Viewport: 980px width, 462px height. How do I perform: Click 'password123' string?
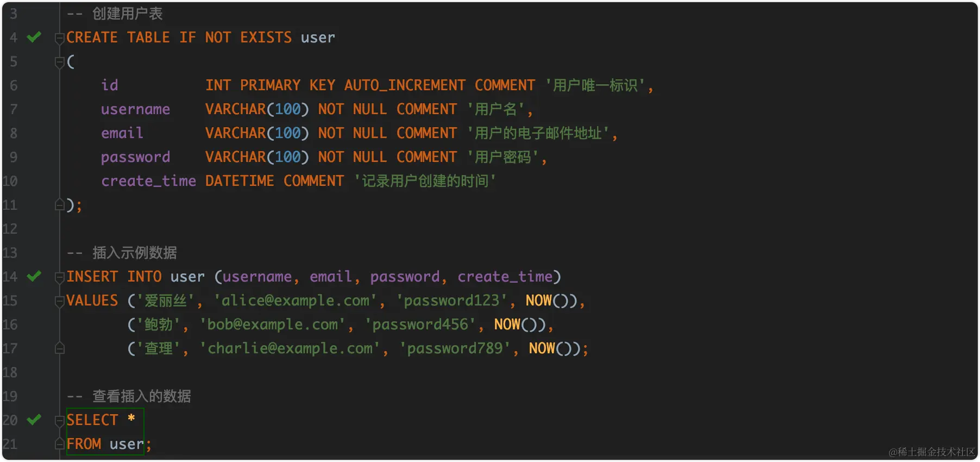451,301
